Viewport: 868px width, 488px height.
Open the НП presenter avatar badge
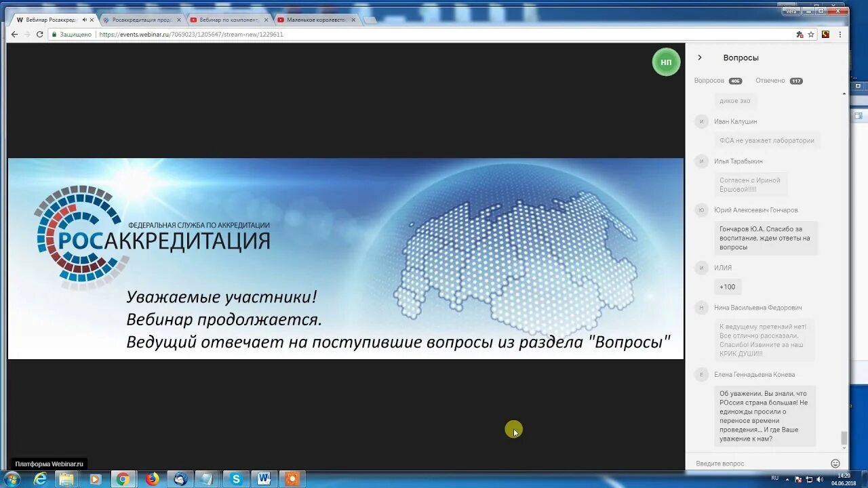tap(666, 62)
